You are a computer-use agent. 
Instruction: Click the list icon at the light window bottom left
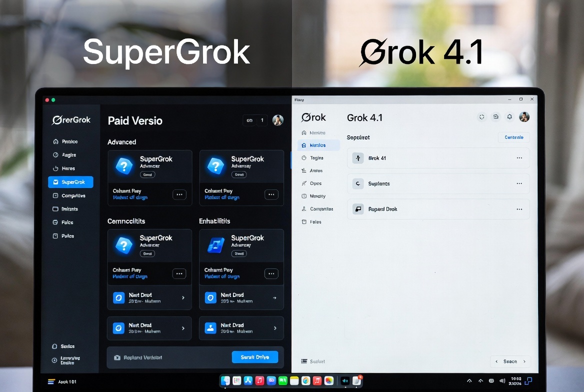[x=304, y=361]
